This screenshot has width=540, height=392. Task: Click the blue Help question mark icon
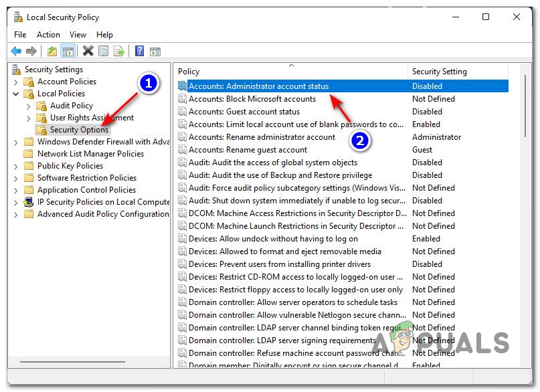pyautogui.click(x=139, y=51)
